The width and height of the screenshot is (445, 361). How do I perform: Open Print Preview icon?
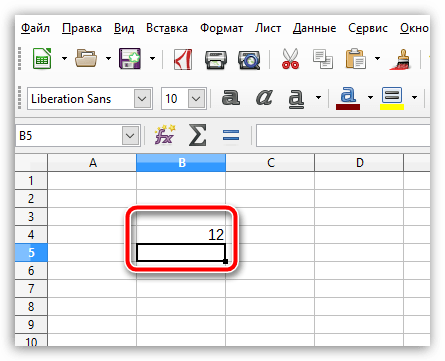click(249, 60)
